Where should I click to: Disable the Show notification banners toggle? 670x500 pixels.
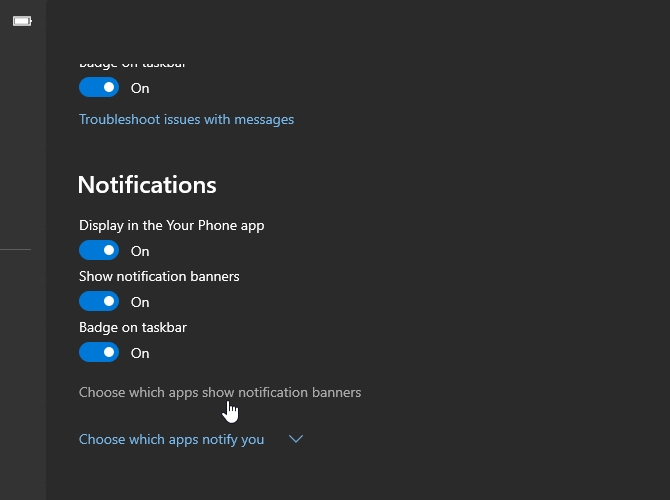99,301
